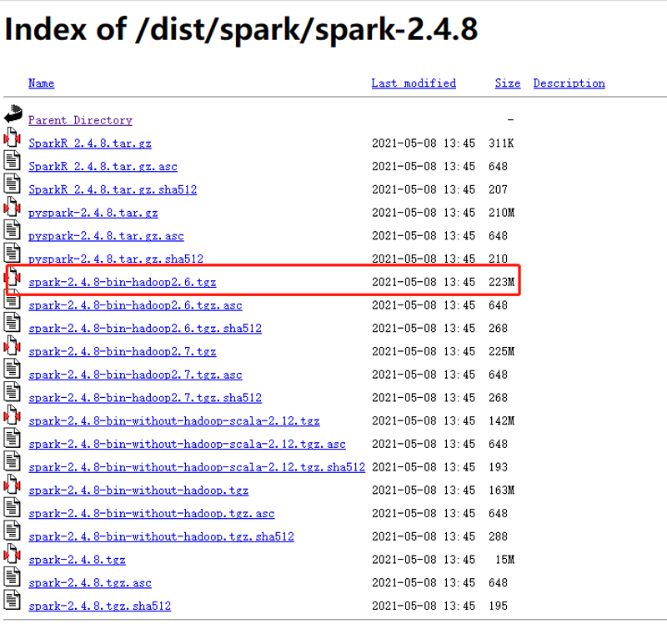Image resolution: width=667 pixels, height=644 pixels.
Task: Open spark-2.4.8.tgz.sha512 checksum link
Action: click(x=99, y=606)
